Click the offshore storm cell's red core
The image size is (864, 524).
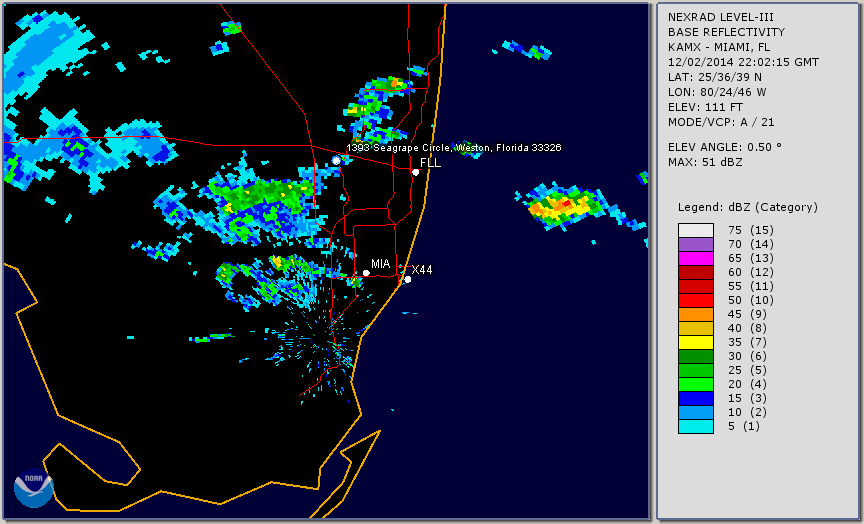pyautogui.click(x=567, y=203)
